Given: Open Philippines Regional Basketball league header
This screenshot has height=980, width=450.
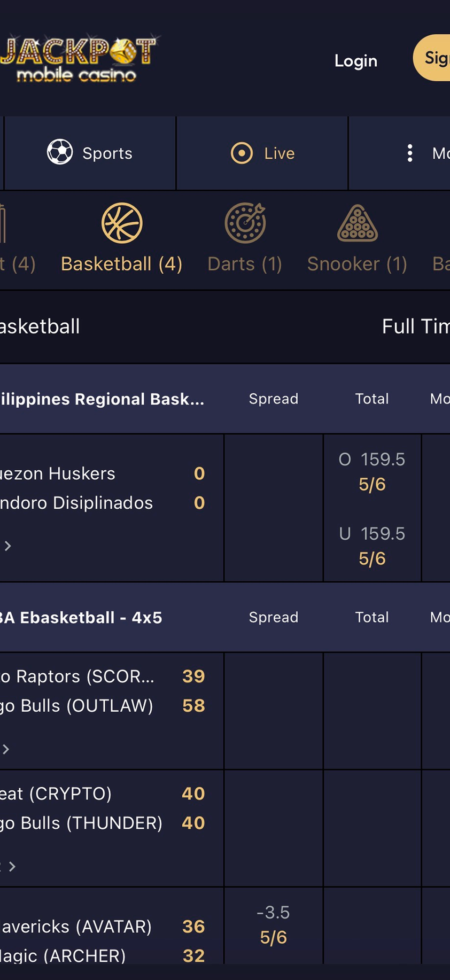Looking at the screenshot, I should click(102, 399).
